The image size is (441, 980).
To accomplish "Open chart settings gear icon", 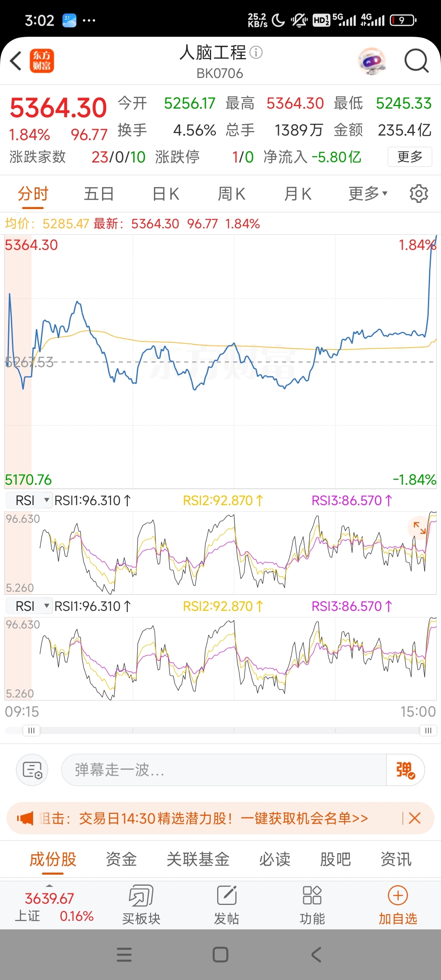I will (x=419, y=194).
